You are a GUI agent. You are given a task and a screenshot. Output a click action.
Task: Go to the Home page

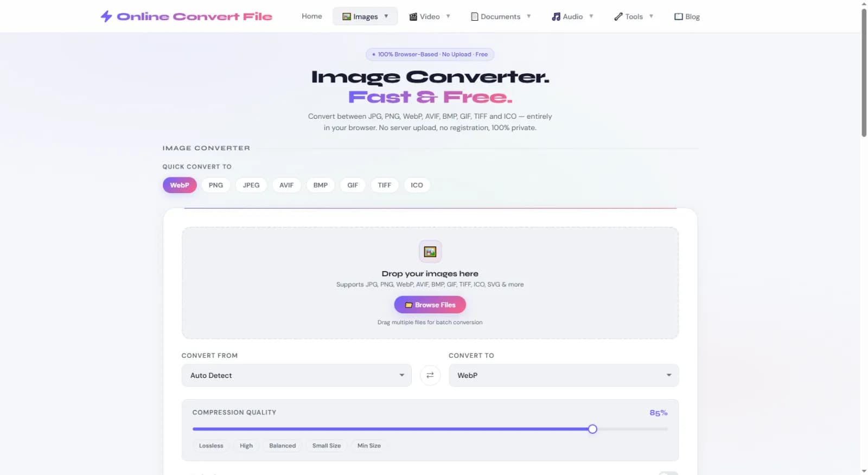[x=312, y=16]
